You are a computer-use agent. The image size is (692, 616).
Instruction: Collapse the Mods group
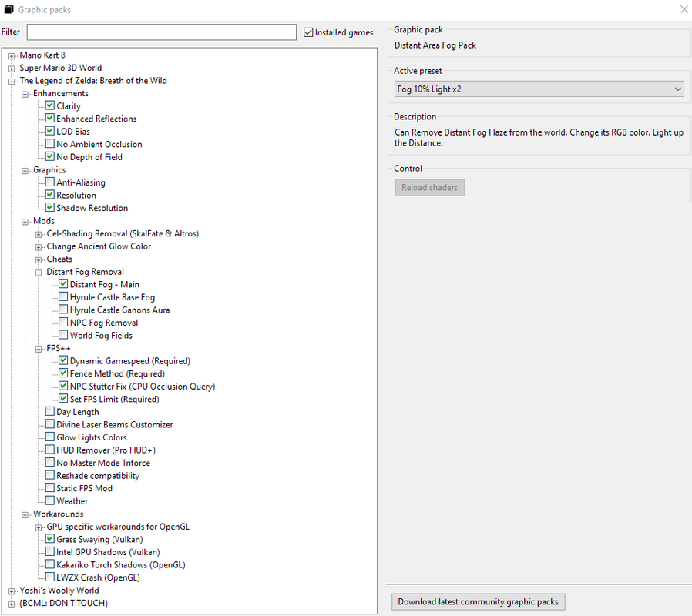(25, 222)
